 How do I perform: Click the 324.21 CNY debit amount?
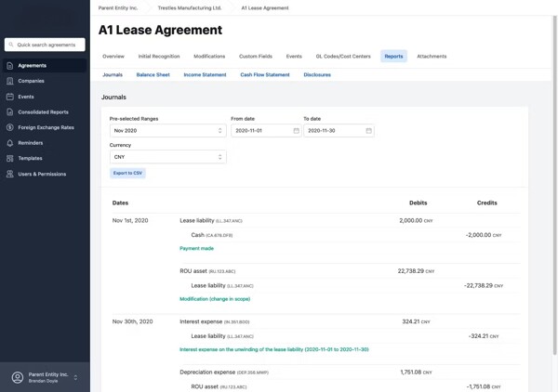pos(416,321)
